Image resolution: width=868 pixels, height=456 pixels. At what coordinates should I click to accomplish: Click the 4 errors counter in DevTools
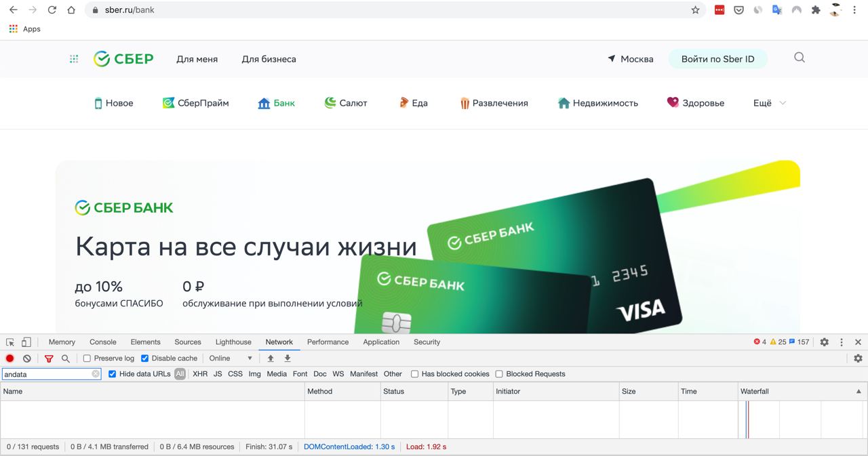coord(760,342)
